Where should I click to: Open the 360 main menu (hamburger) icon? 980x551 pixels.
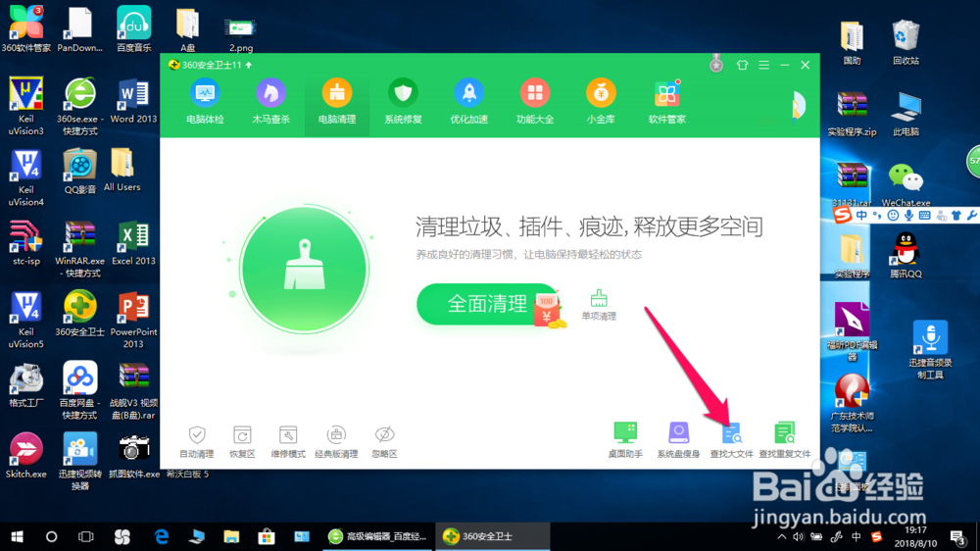763,65
